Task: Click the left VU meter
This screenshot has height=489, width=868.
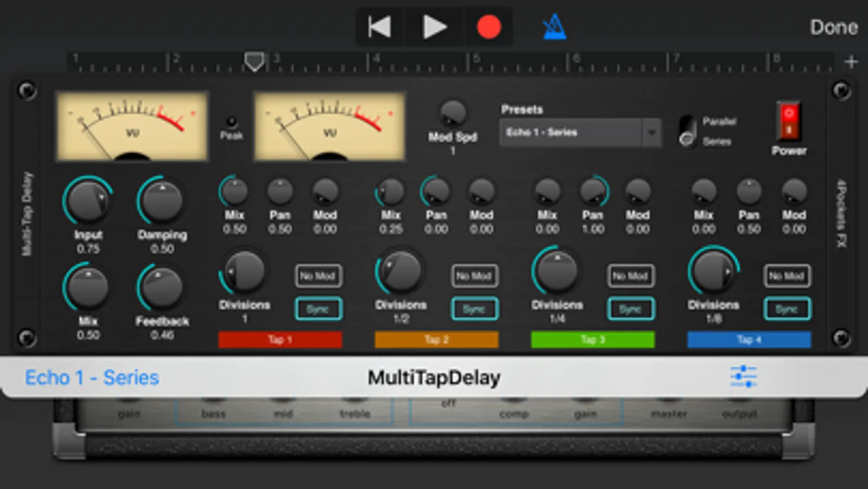Action: click(132, 126)
